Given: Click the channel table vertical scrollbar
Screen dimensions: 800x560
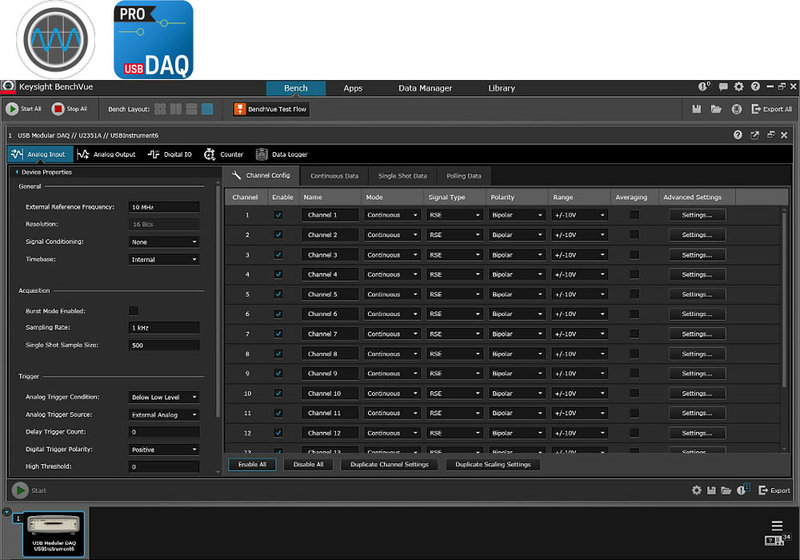Looking at the screenshot, I should pos(784,298).
